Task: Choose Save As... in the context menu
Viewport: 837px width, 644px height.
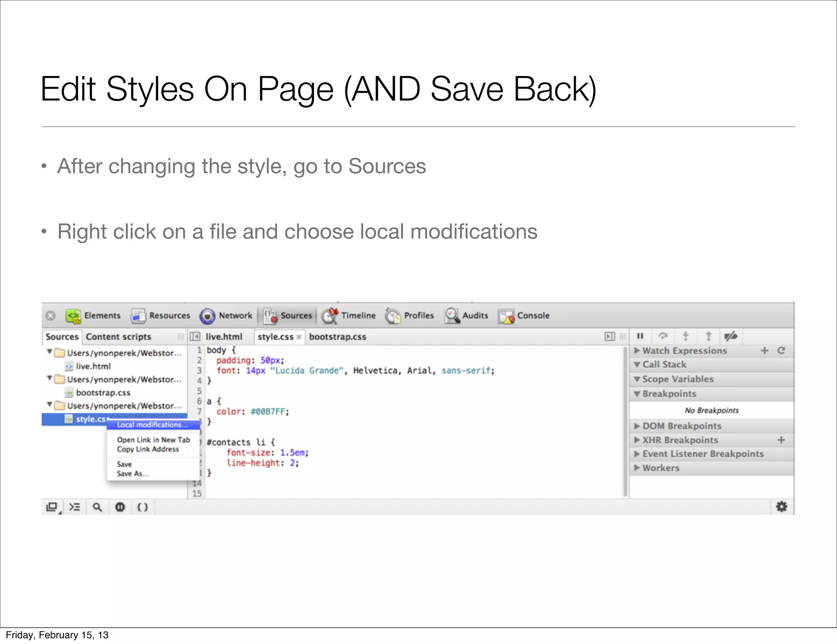Action: point(133,474)
